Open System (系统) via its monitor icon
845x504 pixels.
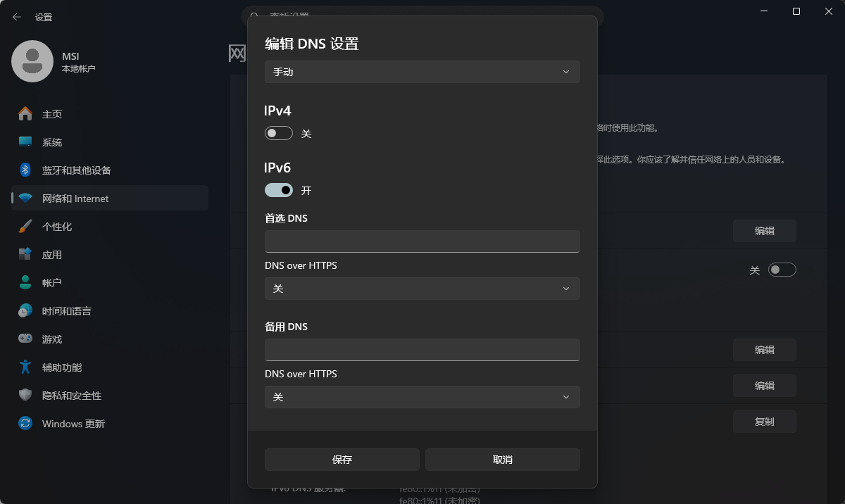point(25,142)
